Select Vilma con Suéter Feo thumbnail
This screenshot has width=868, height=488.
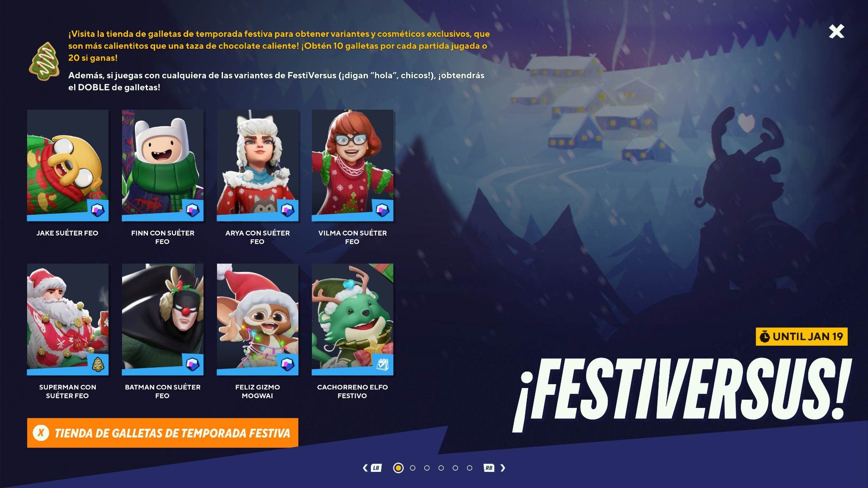[x=353, y=166]
